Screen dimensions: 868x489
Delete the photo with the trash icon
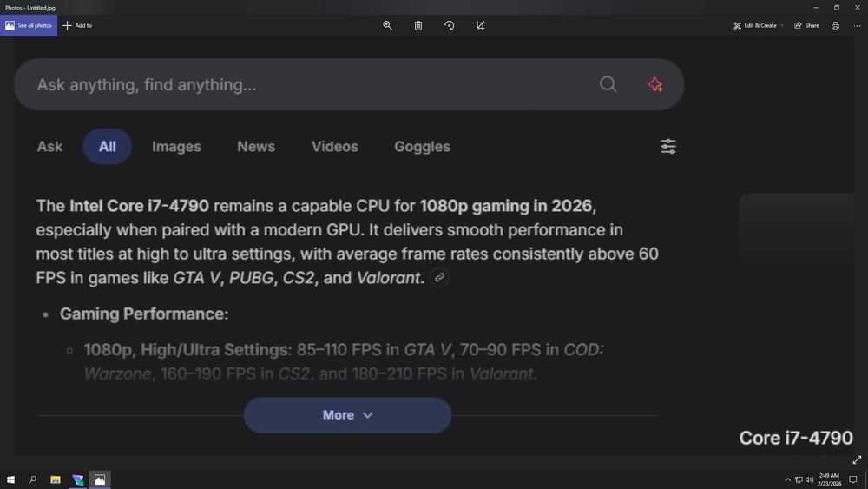tap(418, 26)
